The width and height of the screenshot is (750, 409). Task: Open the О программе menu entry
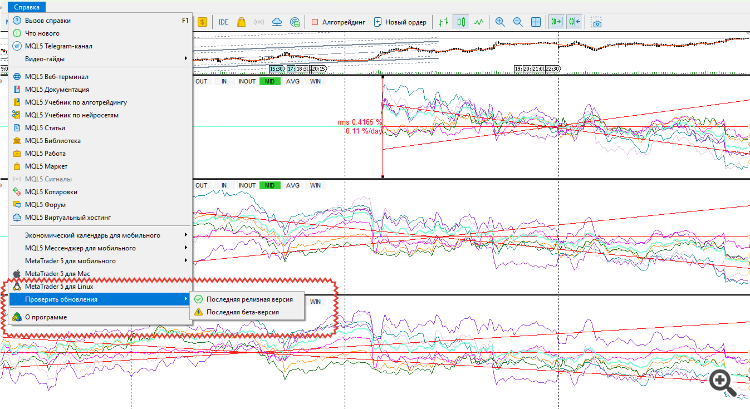click(x=46, y=317)
